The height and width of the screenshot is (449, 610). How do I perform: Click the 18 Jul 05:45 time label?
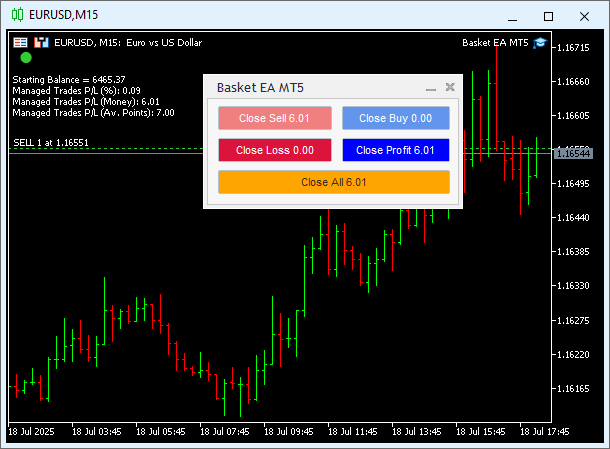[x=161, y=432]
